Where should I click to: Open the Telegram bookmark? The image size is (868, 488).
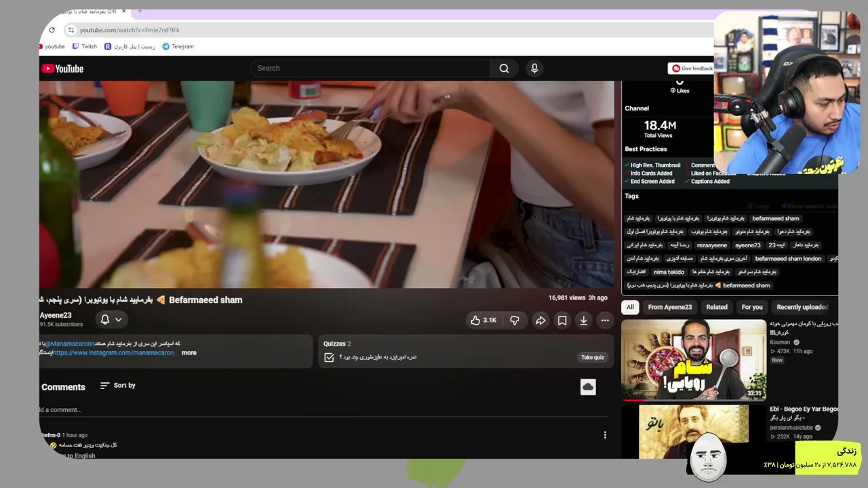point(178,47)
